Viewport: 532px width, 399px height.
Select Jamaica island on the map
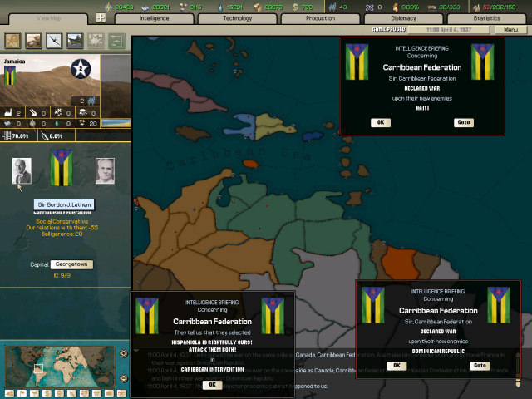192,133
